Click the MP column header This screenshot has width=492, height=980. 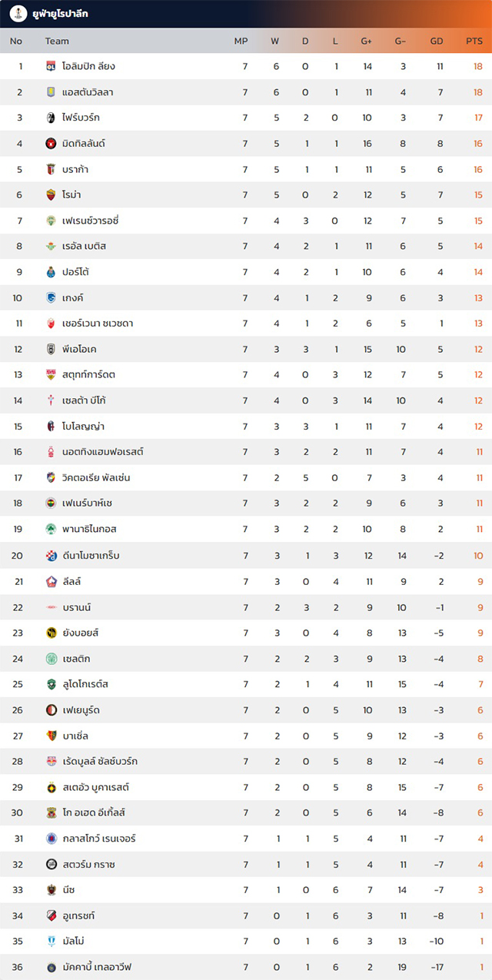click(x=241, y=41)
